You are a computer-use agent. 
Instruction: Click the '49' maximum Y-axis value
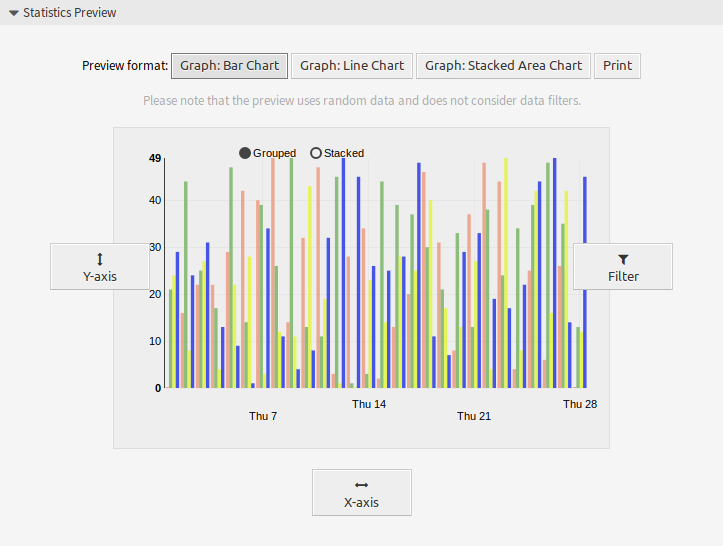(155, 159)
